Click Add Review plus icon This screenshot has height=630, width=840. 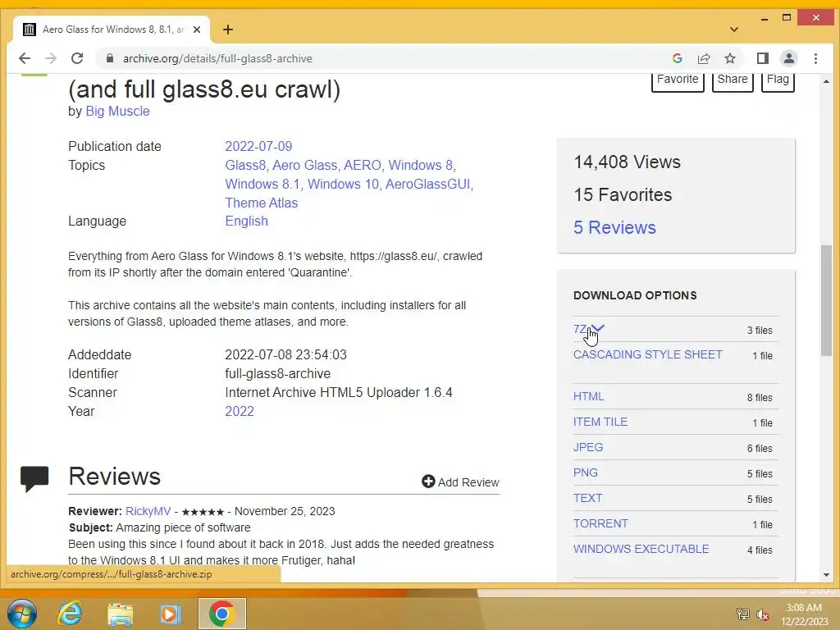pos(428,482)
